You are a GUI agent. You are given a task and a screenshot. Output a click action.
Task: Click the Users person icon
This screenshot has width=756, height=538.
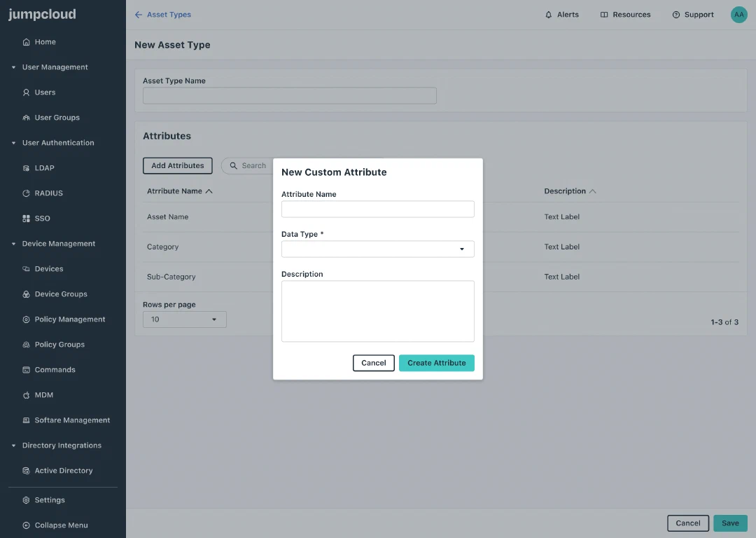[x=26, y=92]
